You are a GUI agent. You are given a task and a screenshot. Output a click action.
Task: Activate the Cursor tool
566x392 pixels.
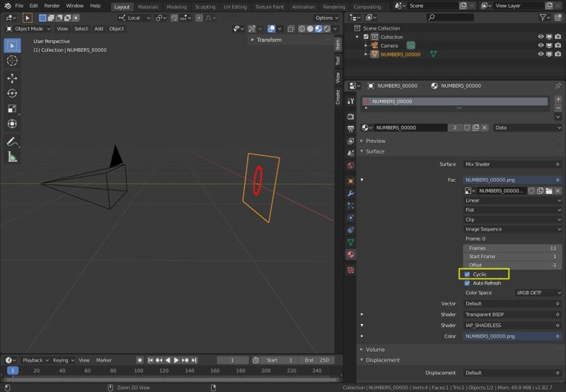tap(12, 61)
